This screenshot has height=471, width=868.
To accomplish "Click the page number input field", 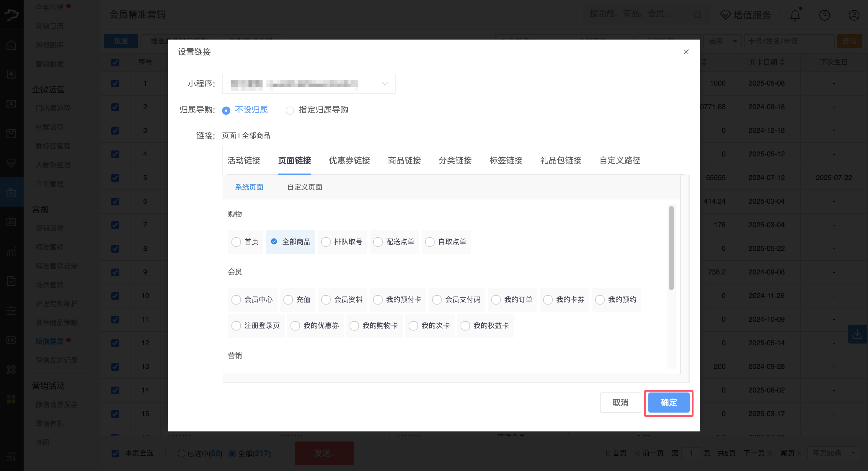I will tap(691, 453).
